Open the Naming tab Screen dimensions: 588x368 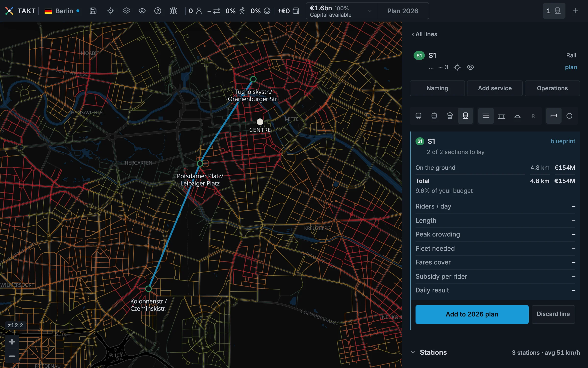437,88
